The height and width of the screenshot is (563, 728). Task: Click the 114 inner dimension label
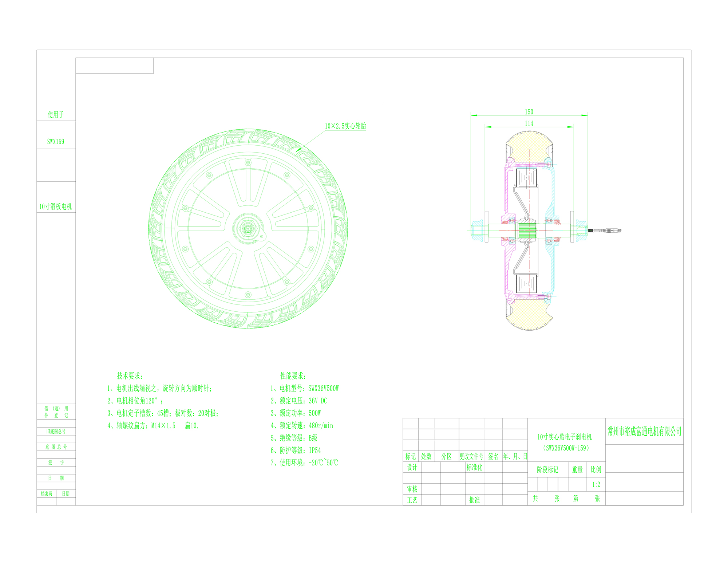click(x=529, y=123)
